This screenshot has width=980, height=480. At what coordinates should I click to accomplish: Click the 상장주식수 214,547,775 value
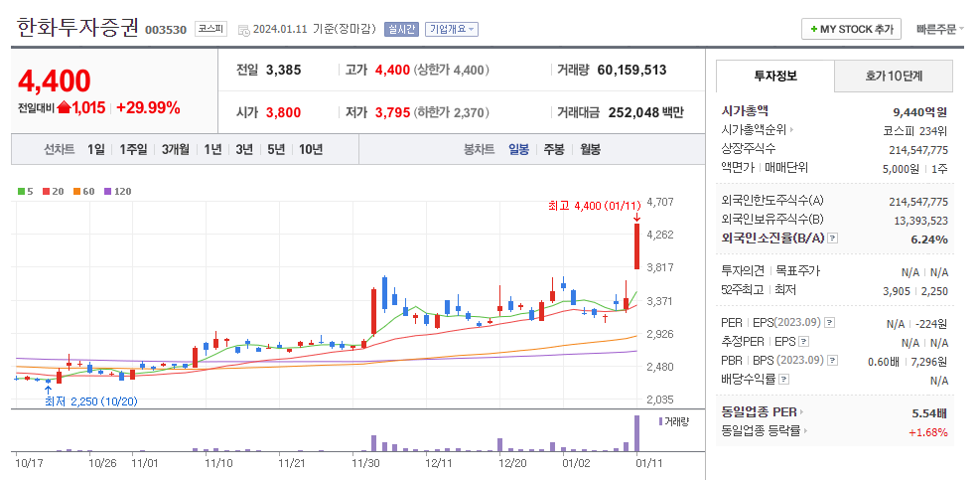(918, 150)
